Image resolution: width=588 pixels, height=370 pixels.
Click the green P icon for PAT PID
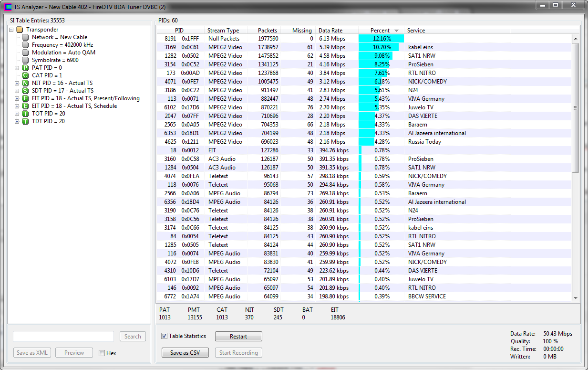pos(25,68)
